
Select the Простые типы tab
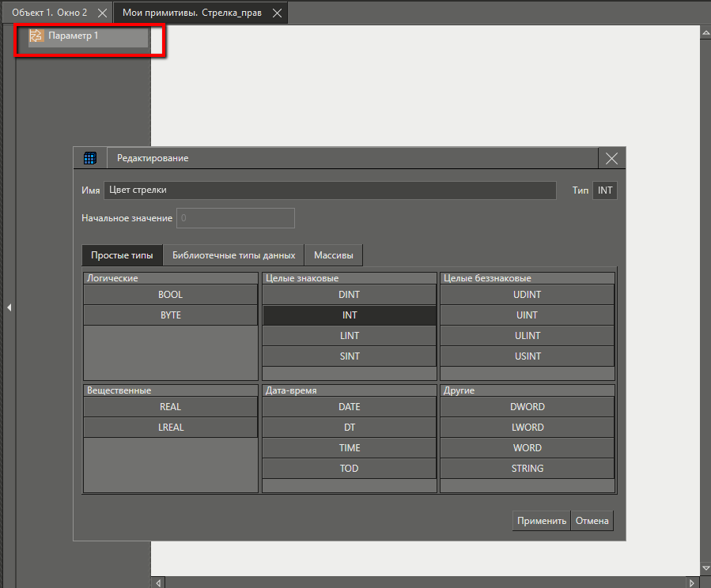(122, 255)
